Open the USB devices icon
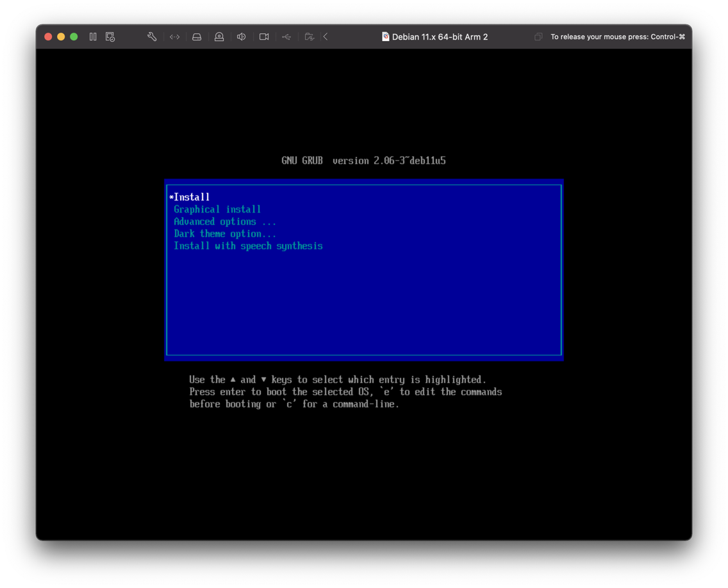 pyautogui.click(x=286, y=37)
